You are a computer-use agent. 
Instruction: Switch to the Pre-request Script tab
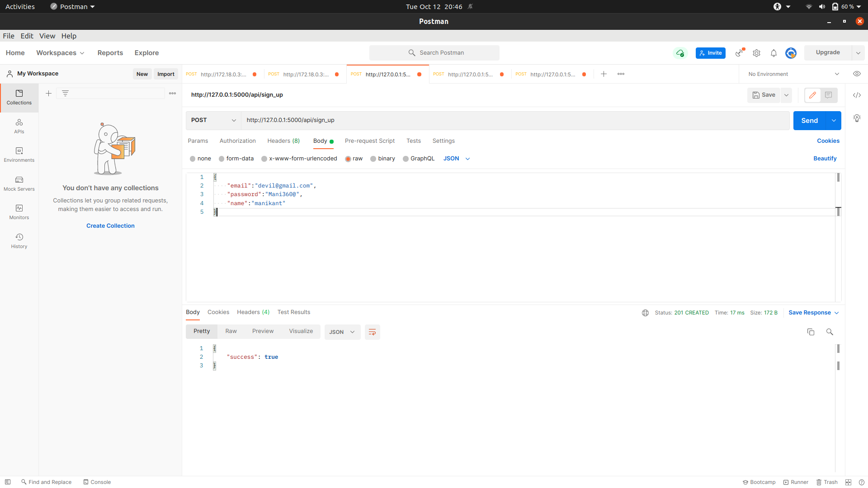point(369,141)
